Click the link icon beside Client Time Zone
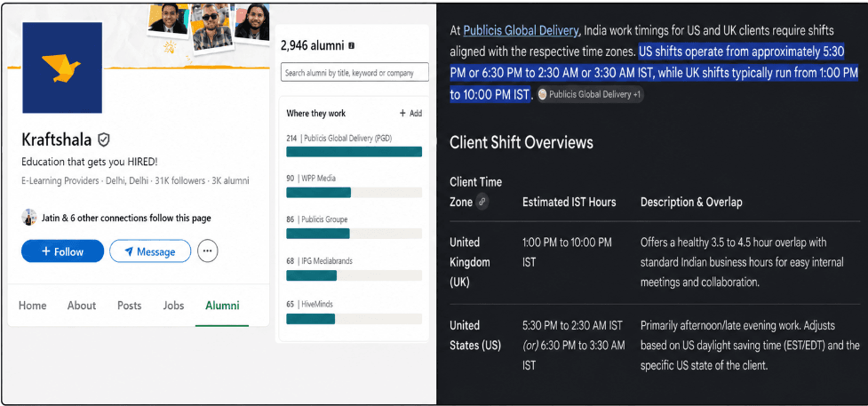 coord(482,203)
